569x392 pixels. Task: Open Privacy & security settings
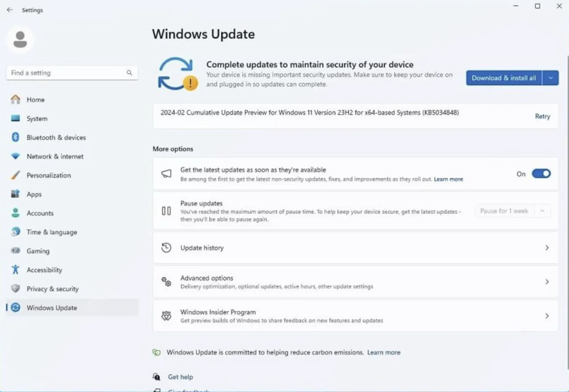72,288
